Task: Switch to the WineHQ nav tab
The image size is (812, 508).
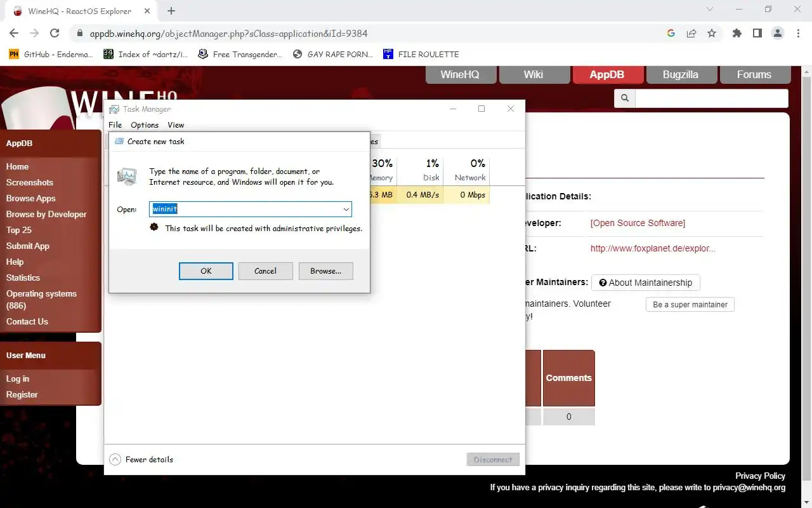Action: tap(460, 74)
